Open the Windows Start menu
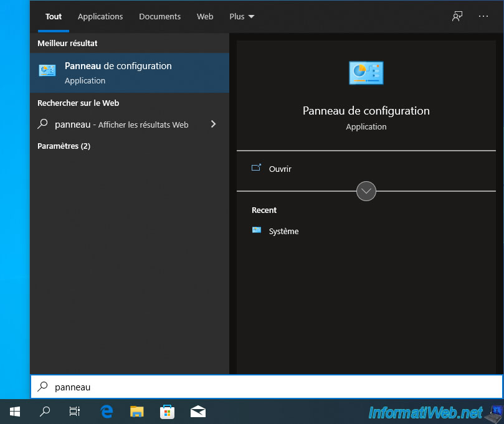Viewport: 504px width, 424px height. [x=15, y=412]
